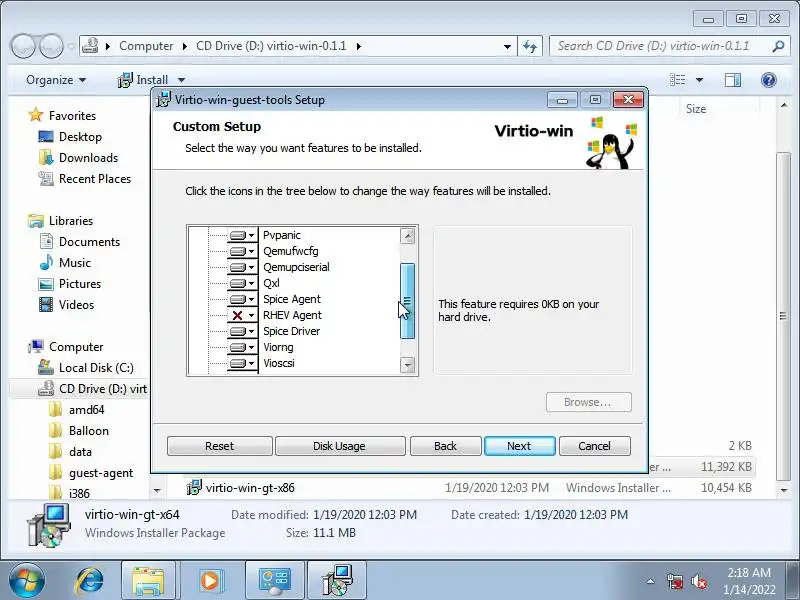Click the Computer breadcrumb in address bar
Image resolution: width=800 pixels, height=600 pixels.
coord(146,46)
